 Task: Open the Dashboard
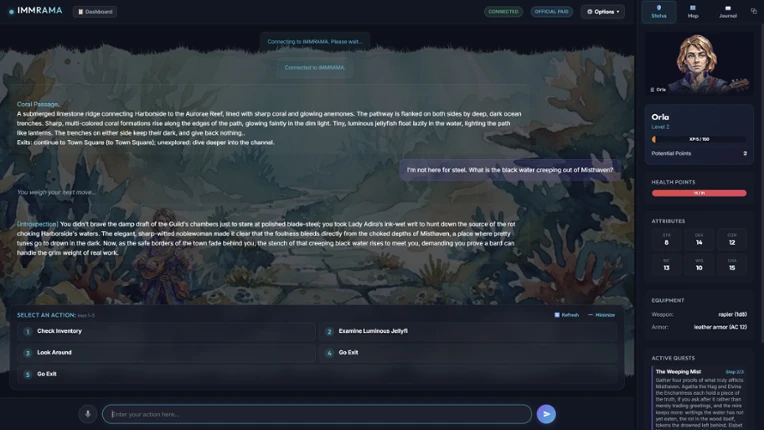[x=95, y=12]
